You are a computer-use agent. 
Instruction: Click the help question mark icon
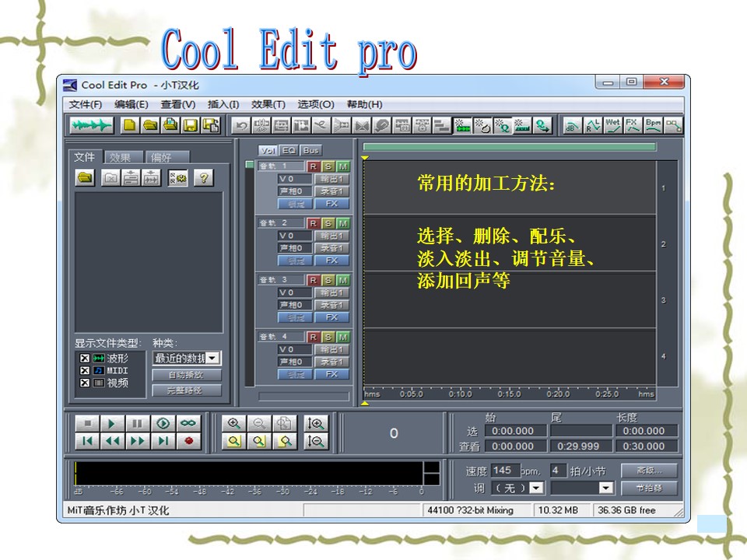click(203, 178)
